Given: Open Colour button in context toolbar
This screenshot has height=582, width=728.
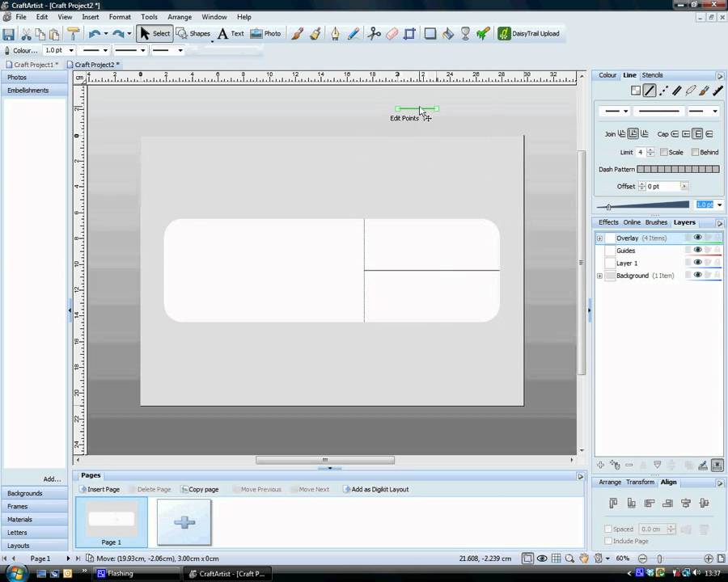Looking at the screenshot, I should [21, 50].
